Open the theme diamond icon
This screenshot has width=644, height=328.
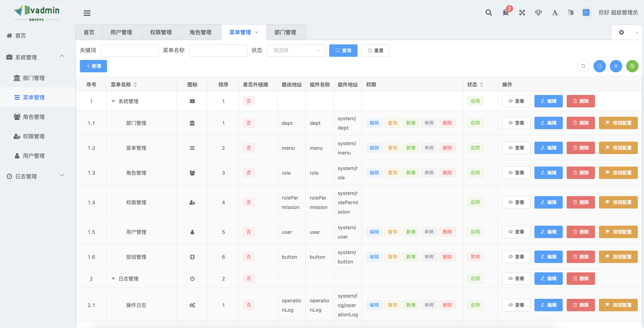click(538, 12)
